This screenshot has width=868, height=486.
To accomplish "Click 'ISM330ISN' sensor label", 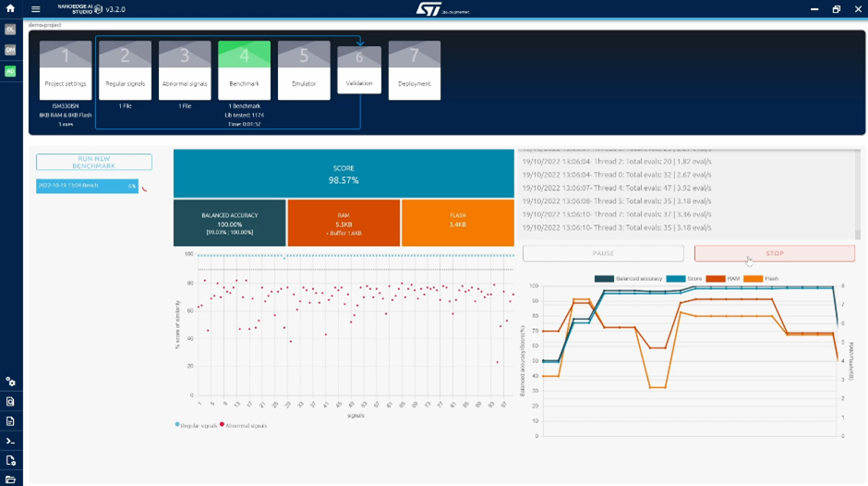I will pyautogui.click(x=66, y=106).
